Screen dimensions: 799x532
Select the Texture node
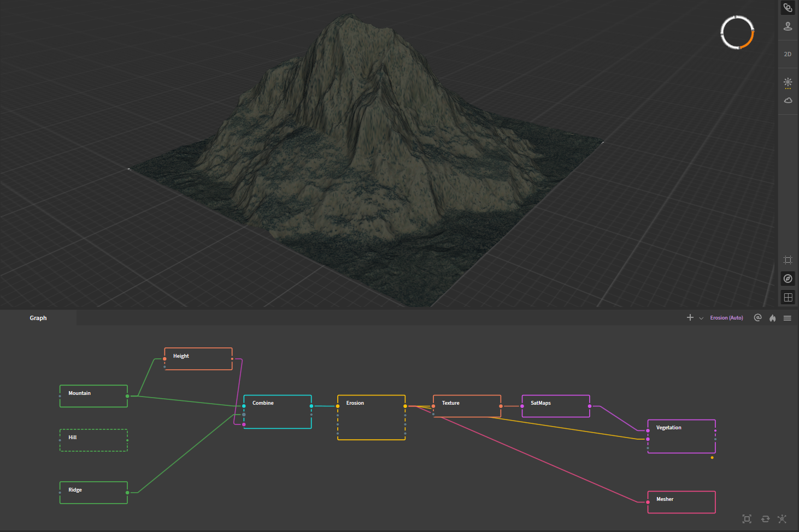pos(467,406)
